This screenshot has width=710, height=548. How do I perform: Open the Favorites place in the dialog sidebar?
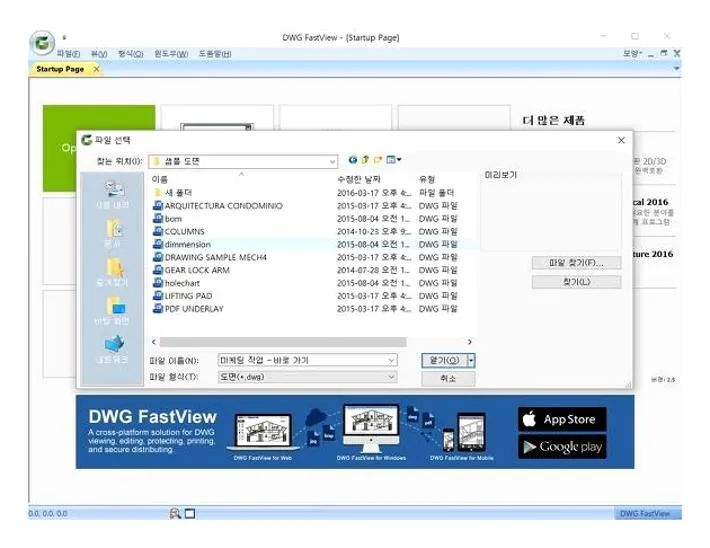(112, 272)
